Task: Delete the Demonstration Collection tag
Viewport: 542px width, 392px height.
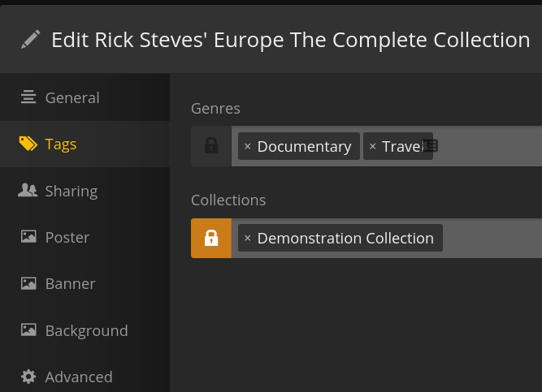Action: coord(248,239)
